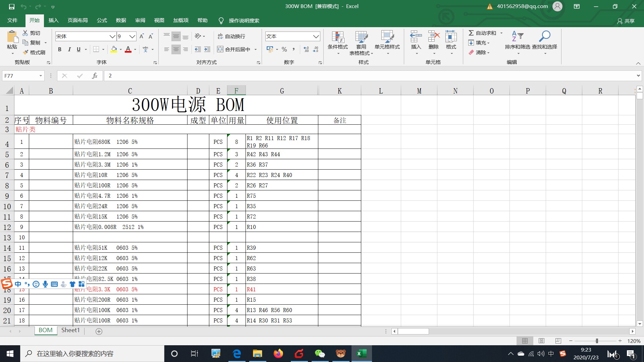Image resolution: width=644 pixels, height=362 pixels.
Task: Toggle Wrap Text (自动换行)
Action: pyautogui.click(x=231, y=36)
